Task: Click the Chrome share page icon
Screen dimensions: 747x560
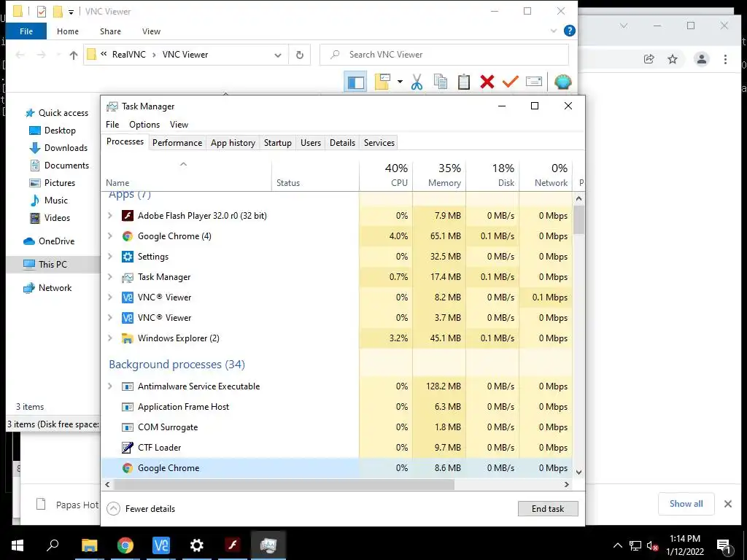Action: (x=649, y=59)
